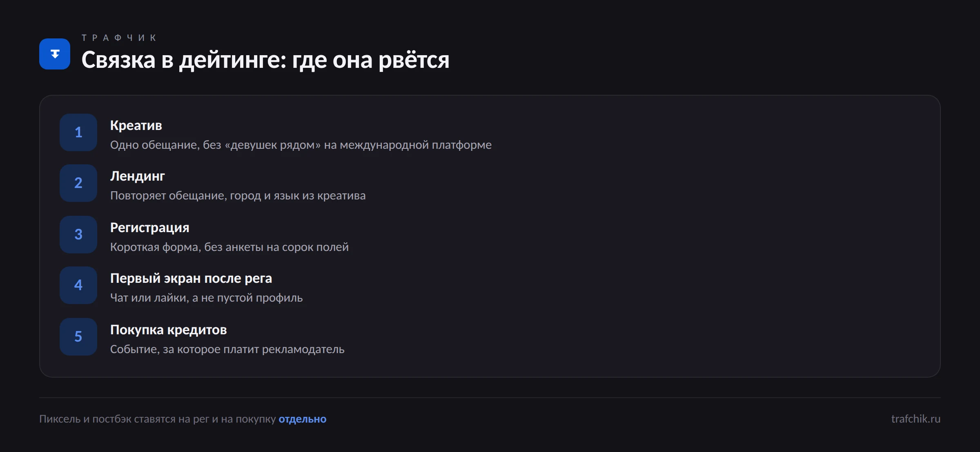This screenshot has height=452, width=980.
Task: Select the «Покупка кредитов» title
Action: tap(169, 330)
